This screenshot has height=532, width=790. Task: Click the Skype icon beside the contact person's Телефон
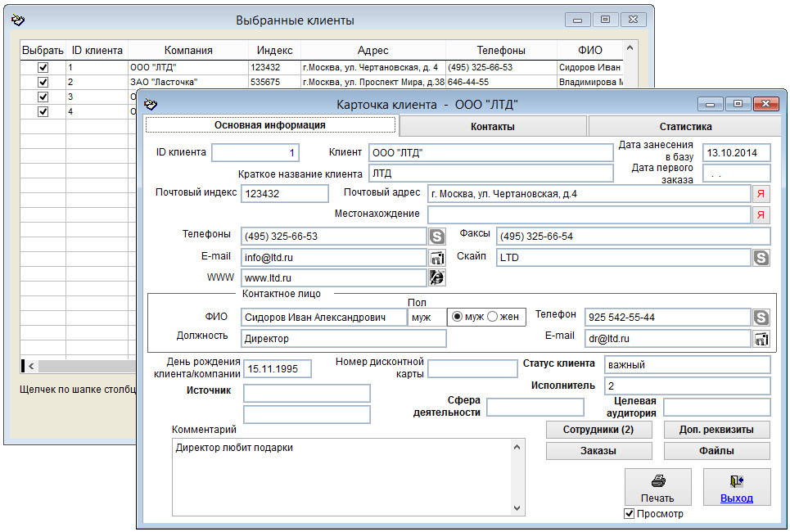point(761,318)
